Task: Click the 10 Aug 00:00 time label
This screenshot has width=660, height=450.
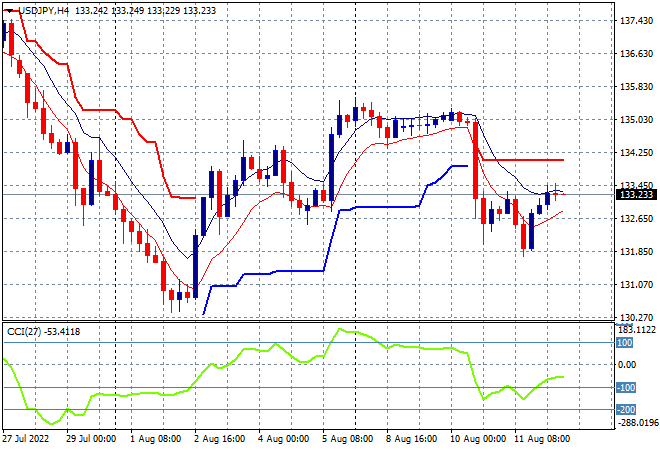Action: 478,439
